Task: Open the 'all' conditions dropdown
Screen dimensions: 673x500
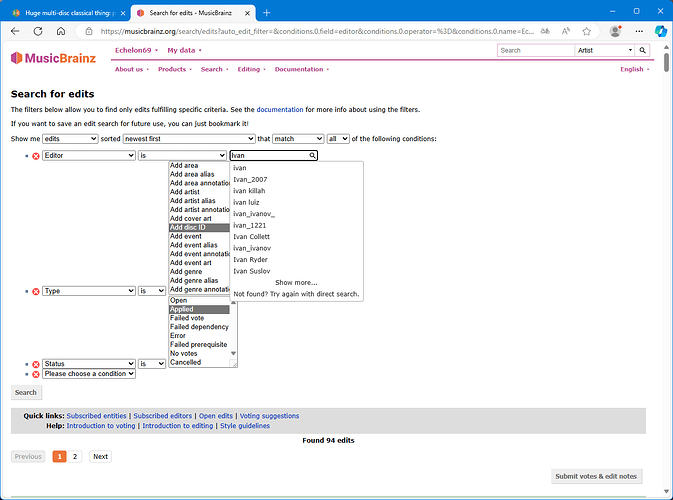Action: 338,139
